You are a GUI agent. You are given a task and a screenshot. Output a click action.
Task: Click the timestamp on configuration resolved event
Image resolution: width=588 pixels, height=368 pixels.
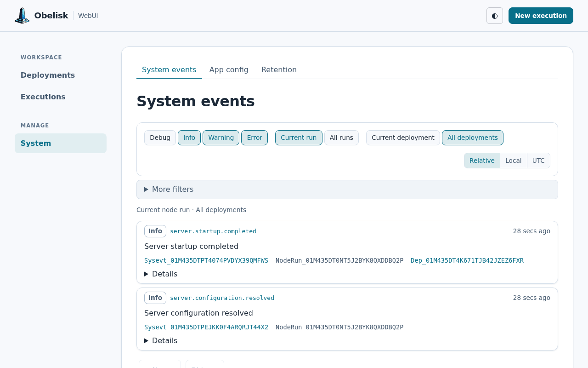click(x=531, y=298)
